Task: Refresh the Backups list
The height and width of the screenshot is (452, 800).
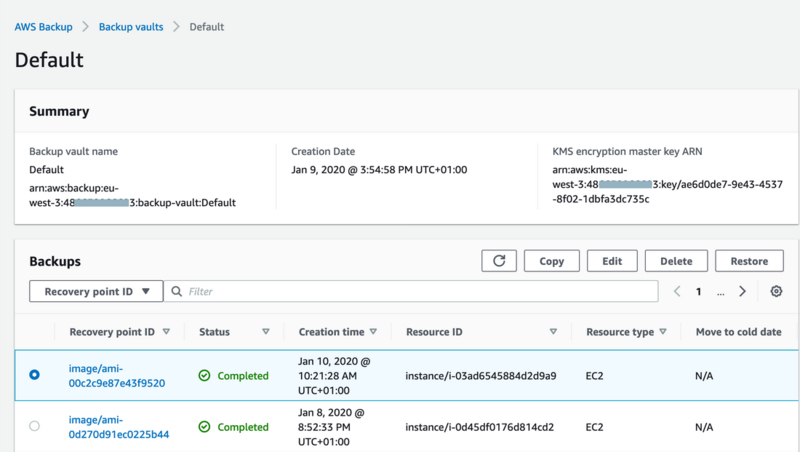Action: point(498,261)
